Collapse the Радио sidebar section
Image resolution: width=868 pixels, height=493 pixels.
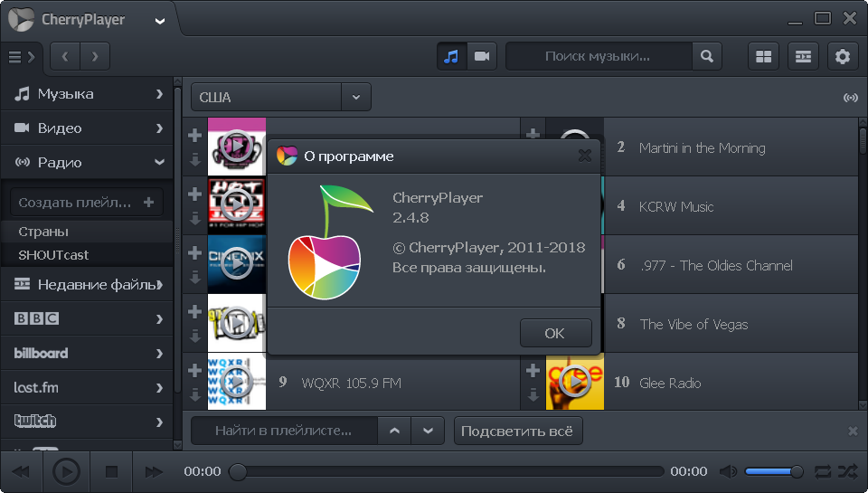point(88,163)
